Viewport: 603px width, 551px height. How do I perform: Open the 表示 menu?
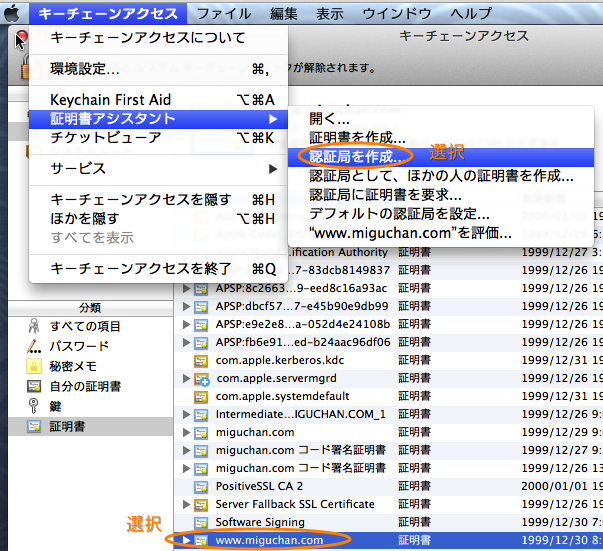[x=330, y=13]
